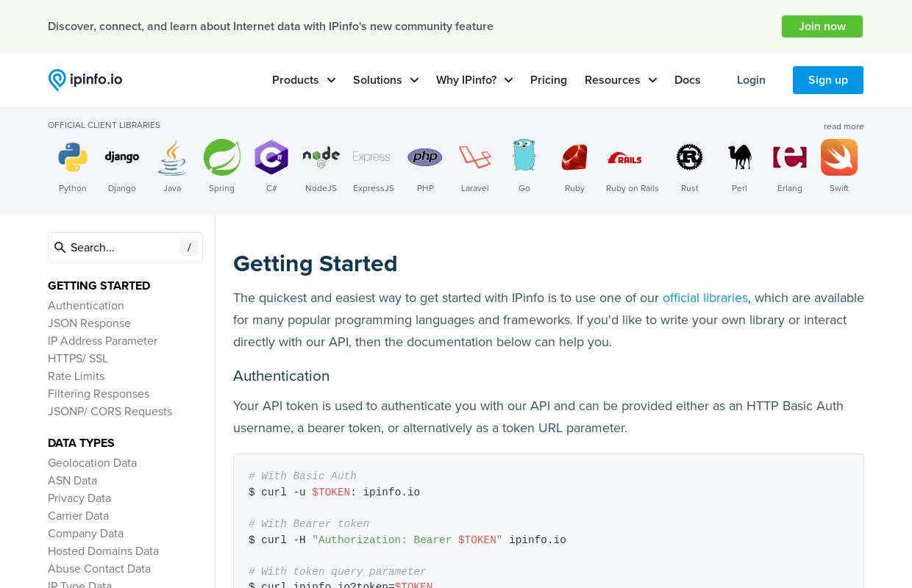Image resolution: width=912 pixels, height=588 pixels.
Task: Open JSONP/ CORS Requests in the sidebar
Action: (110, 412)
